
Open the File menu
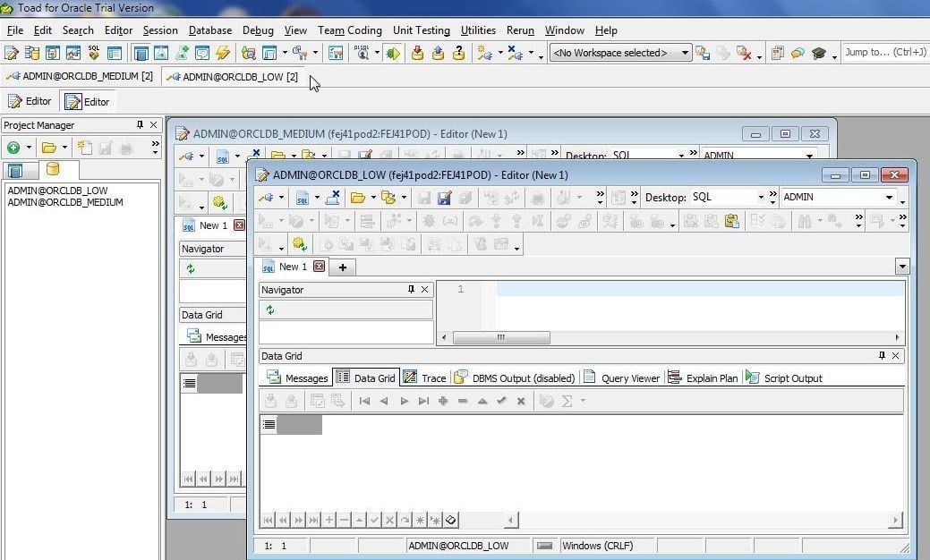coord(15,30)
